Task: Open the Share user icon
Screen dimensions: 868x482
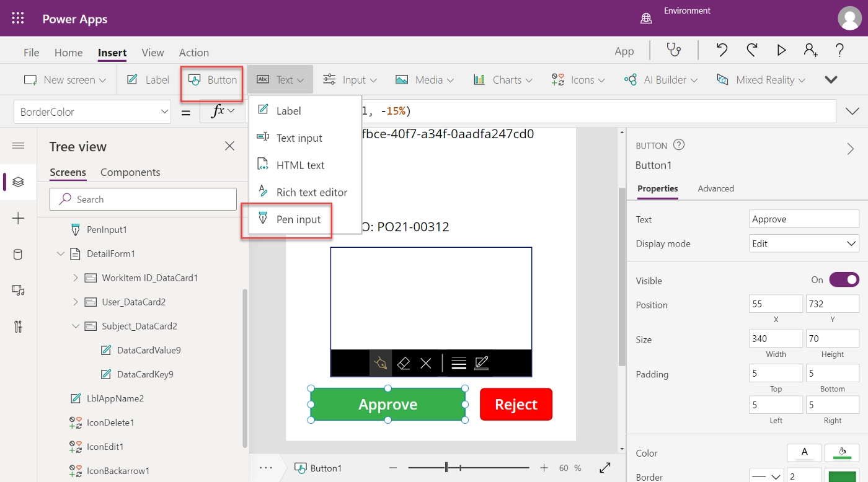Action: pyautogui.click(x=810, y=50)
